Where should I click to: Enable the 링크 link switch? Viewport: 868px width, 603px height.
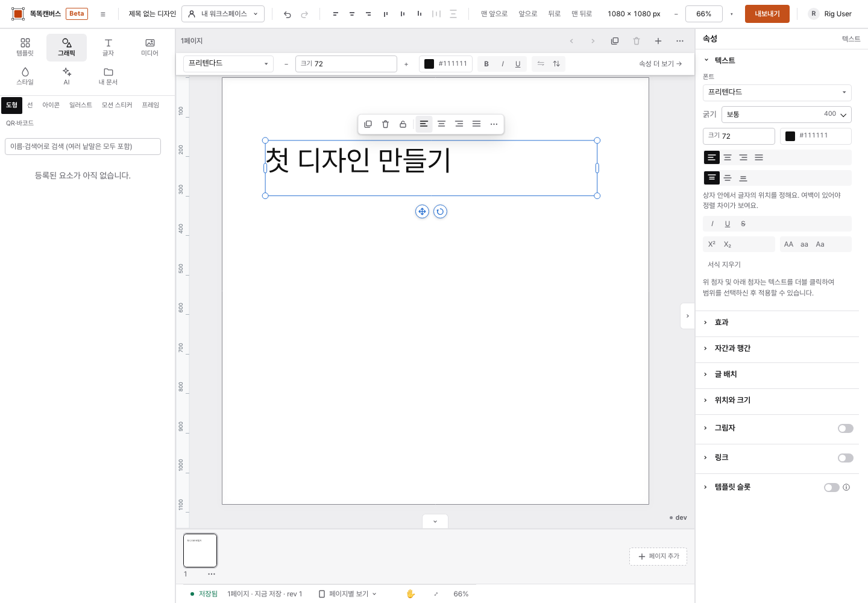click(845, 458)
